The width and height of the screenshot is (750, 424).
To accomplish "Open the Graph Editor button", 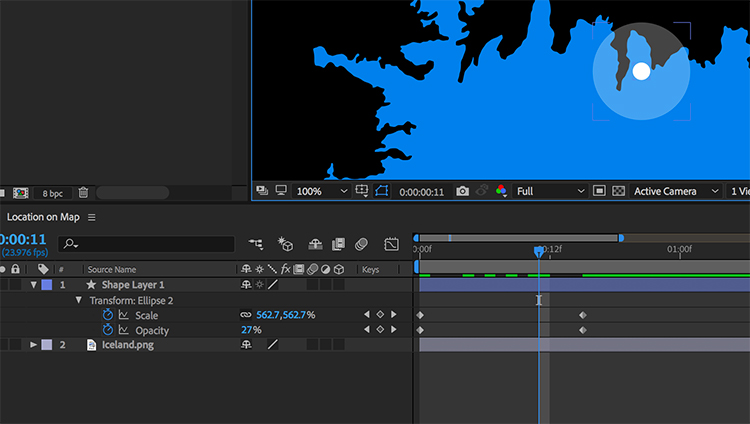I will (x=392, y=244).
